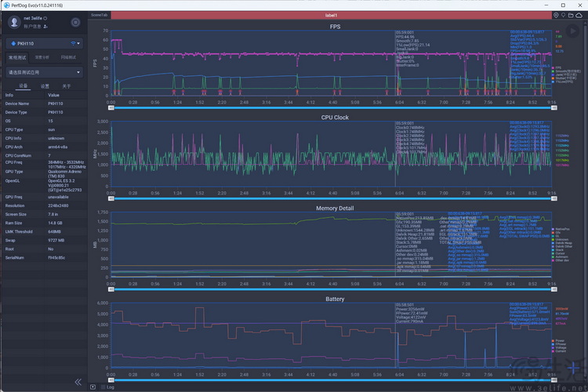Toggle the Log checkbox at the bottom

[103, 387]
